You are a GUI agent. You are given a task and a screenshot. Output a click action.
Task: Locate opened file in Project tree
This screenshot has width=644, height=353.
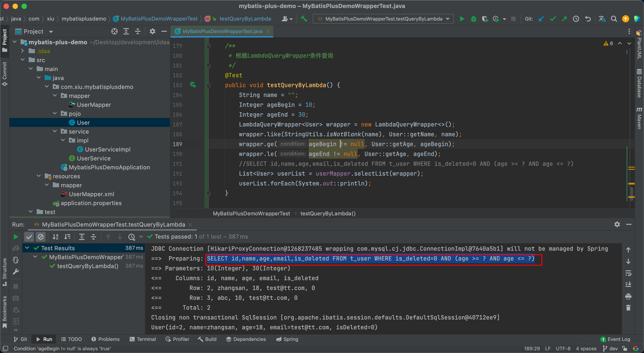point(114,31)
